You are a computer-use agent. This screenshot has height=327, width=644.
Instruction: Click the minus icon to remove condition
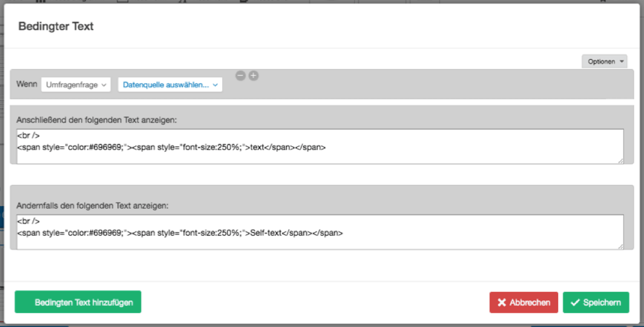tap(240, 76)
